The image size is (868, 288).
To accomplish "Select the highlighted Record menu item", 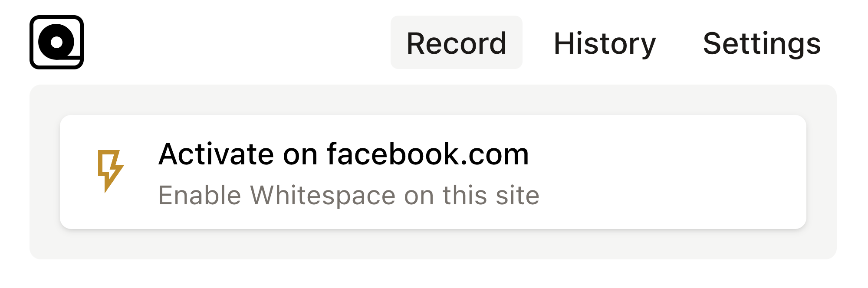I will pos(456,43).
